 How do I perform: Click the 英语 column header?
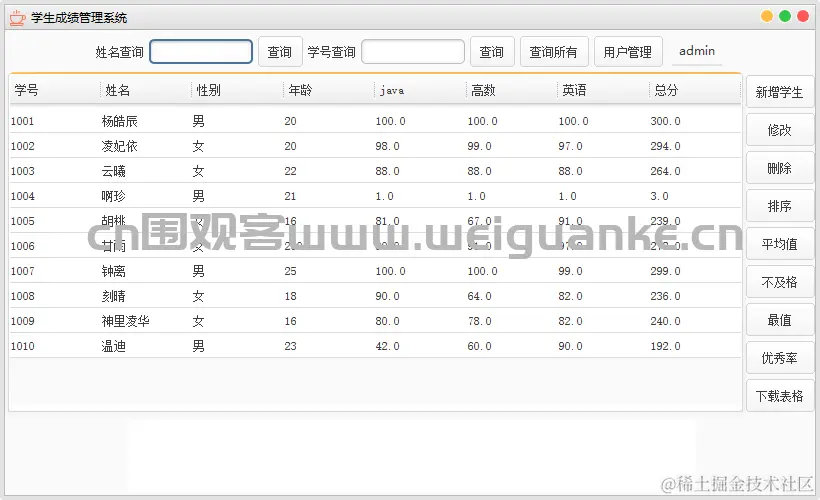pos(603,90)
